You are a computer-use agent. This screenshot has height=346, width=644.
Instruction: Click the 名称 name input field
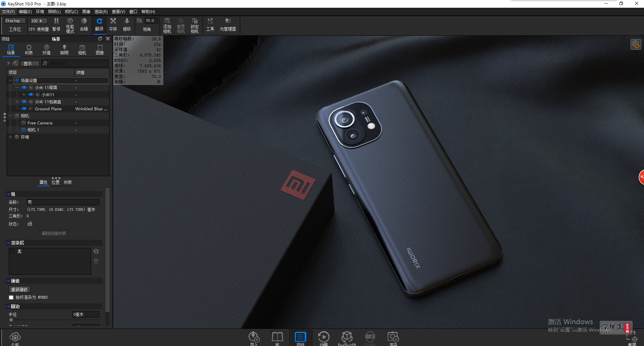click(63, 202)
